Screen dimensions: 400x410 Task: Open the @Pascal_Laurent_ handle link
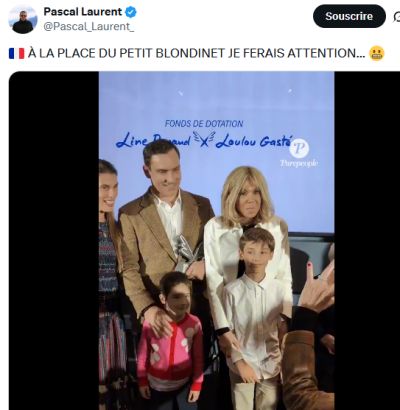click(x=89, y=27)
